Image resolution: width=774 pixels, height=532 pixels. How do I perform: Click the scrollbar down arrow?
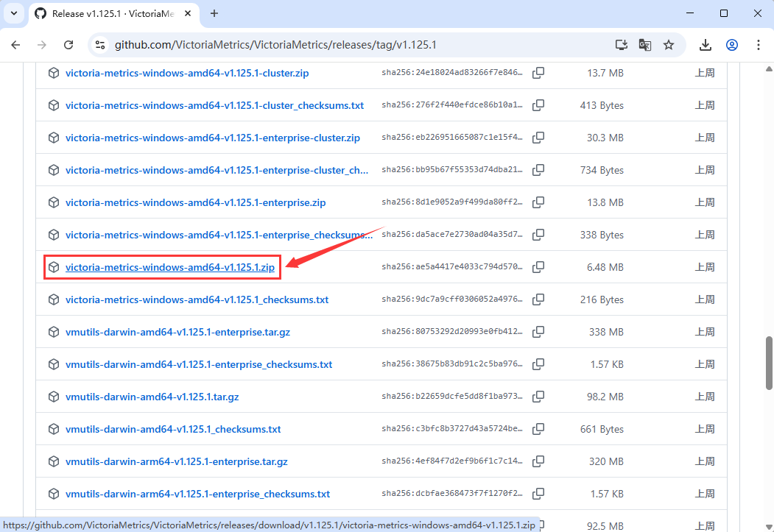(x=769, y=527)
